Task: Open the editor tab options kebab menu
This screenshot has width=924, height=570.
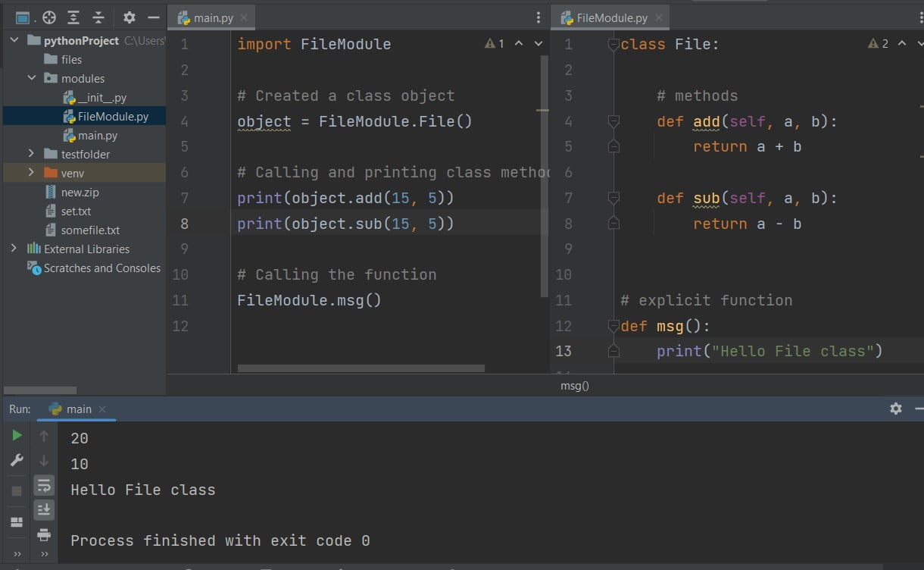Action: coord(538,17)
